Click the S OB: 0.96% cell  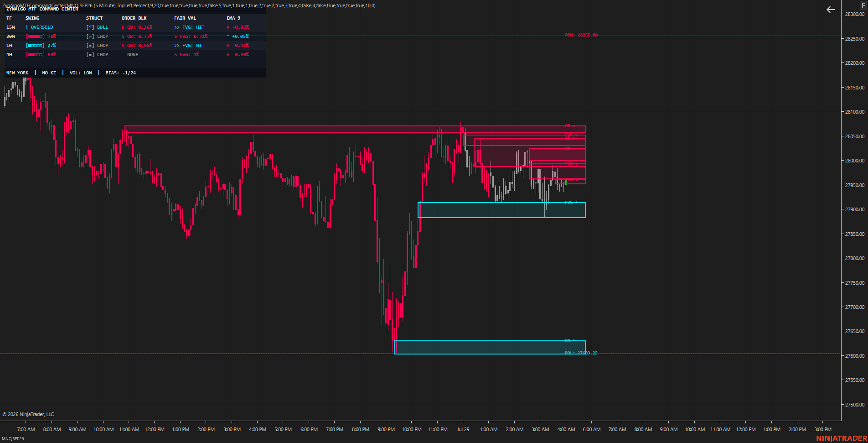coord(137,46)
